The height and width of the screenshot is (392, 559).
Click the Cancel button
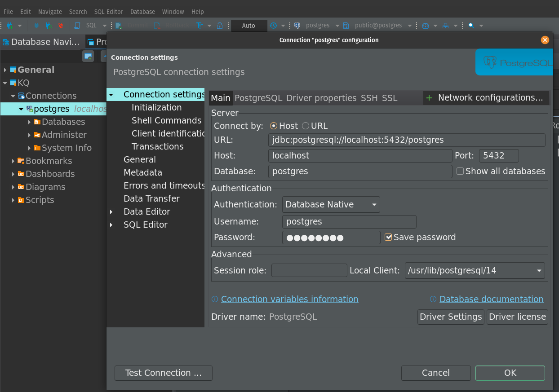[x=436, y=373]
